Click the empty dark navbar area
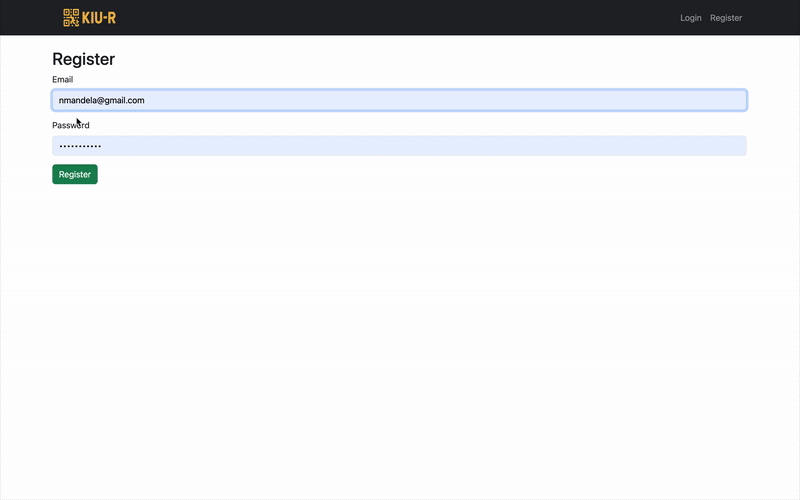The image size is (800, 500). point(398,18)
